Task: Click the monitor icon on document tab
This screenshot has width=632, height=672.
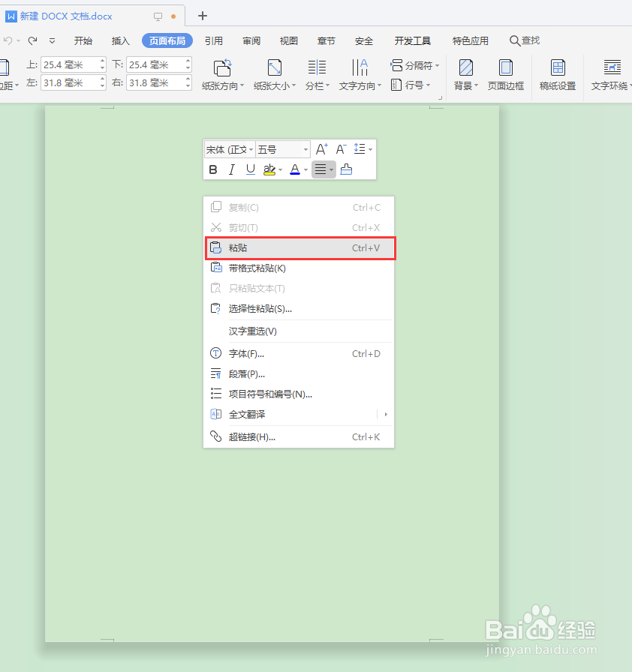Action: coord(158,16)
